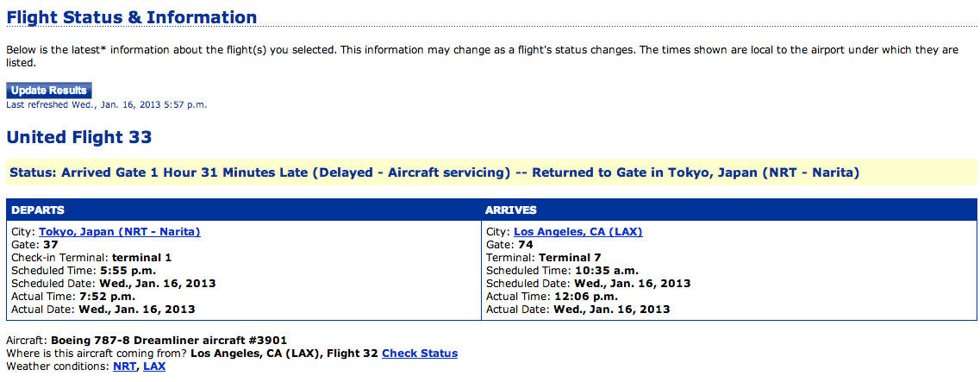Screen dimensions: 980x382
Task: View LAX weather conditions
Action: click(154, 366)
